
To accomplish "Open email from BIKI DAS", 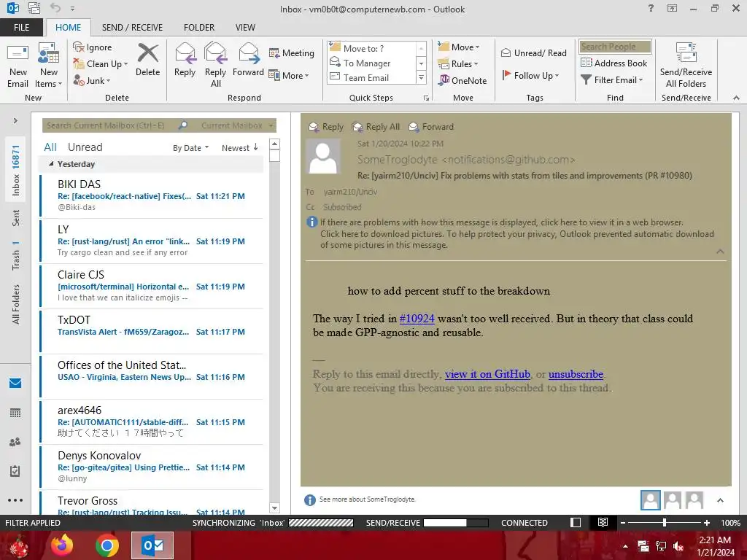I will pos(152,195).
